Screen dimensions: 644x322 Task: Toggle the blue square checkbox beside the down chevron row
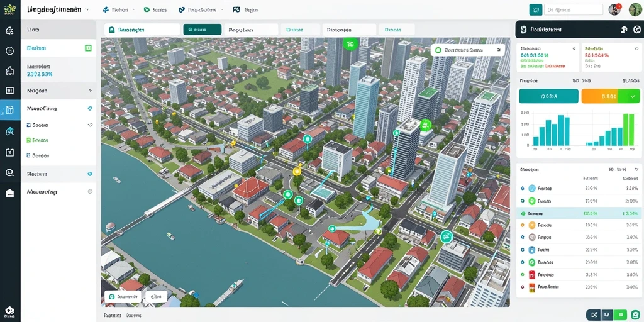[29, 125]
